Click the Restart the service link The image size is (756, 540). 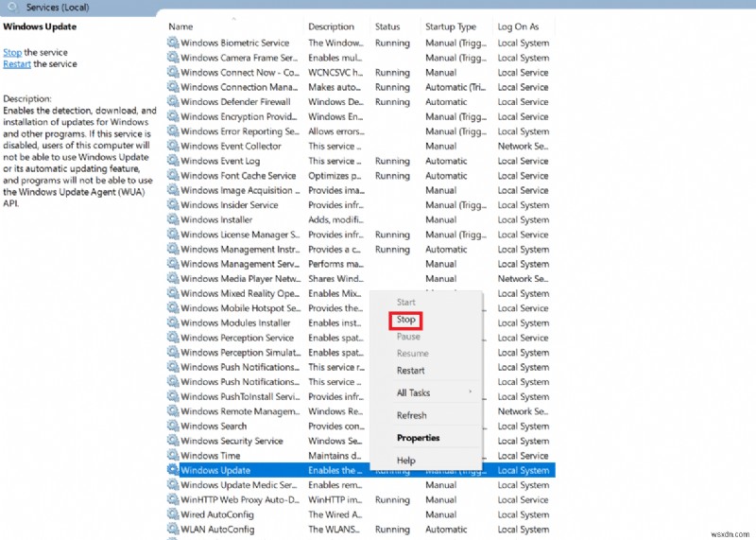click(17, 63)
